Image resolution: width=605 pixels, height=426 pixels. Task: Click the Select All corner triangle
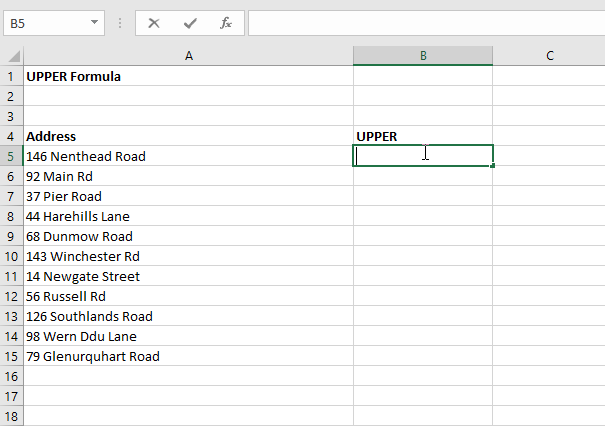12,56
